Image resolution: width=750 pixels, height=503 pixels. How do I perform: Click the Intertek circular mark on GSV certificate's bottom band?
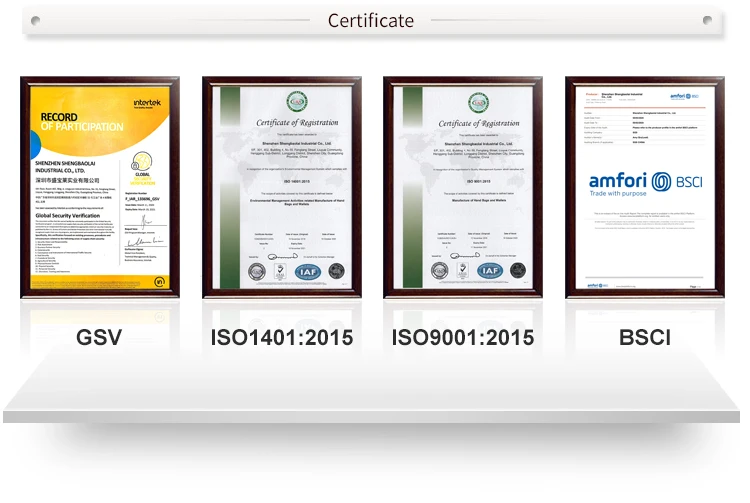pyautogui.click(x=159, y=282)
